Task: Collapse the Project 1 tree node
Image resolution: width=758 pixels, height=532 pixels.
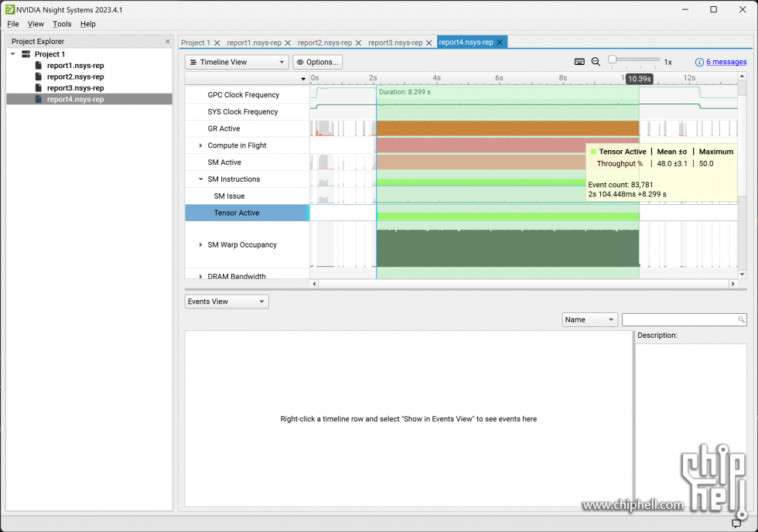Action: point(13,54)
